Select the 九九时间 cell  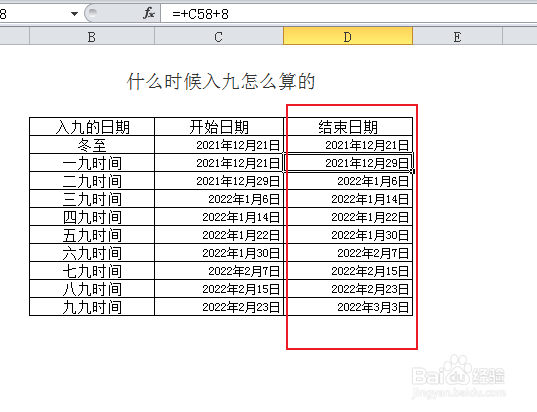point(92,307)
